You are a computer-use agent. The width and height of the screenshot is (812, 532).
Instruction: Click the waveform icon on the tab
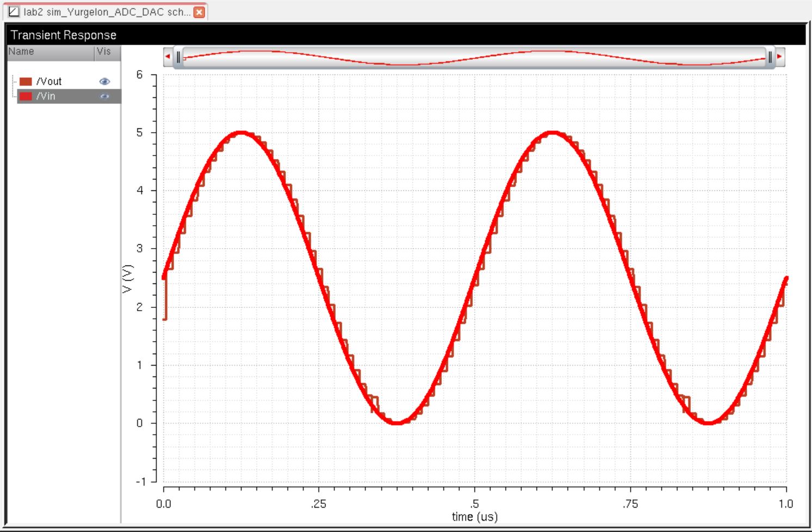pyautogui.click(x=14, y=11)
